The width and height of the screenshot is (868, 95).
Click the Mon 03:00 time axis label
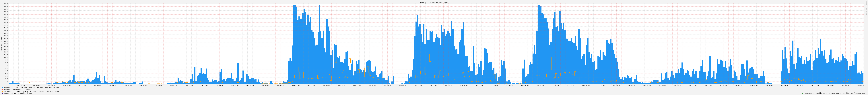(21, 85)
